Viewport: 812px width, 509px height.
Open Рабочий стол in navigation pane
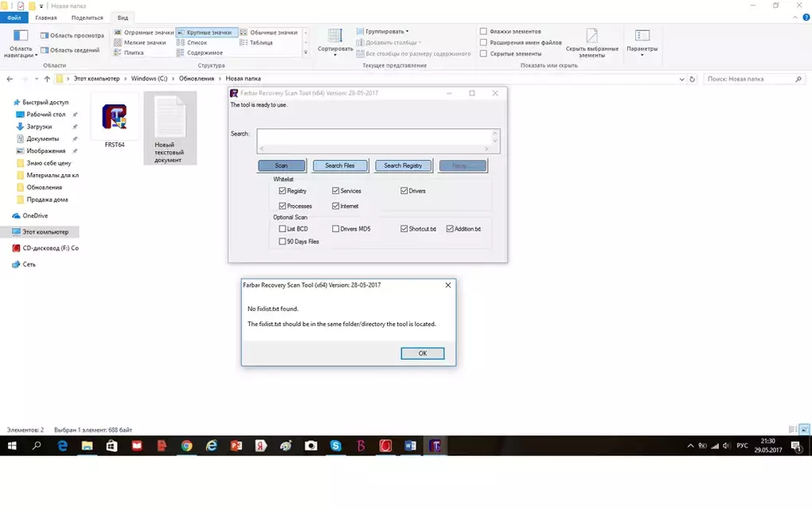tap(45, 115)
